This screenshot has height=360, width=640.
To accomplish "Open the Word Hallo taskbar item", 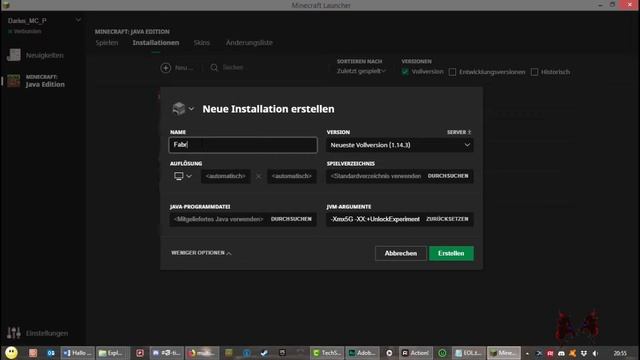I will [x=78, y=353].
